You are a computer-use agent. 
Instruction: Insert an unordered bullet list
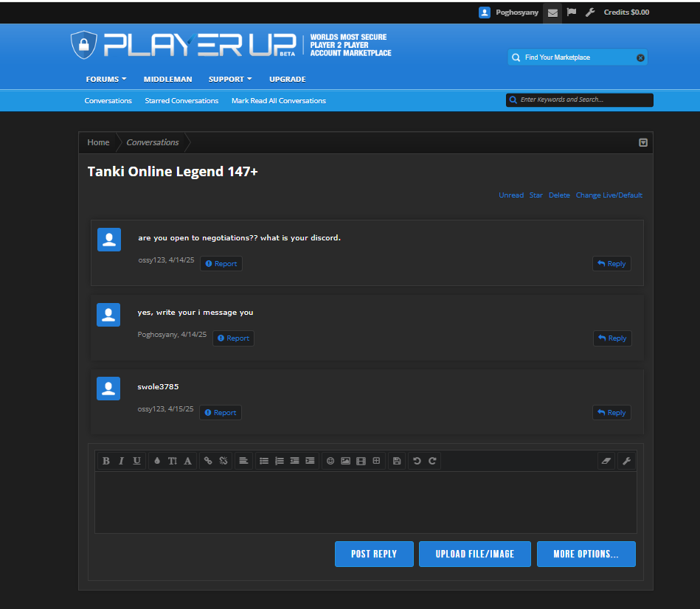[264, 461]
